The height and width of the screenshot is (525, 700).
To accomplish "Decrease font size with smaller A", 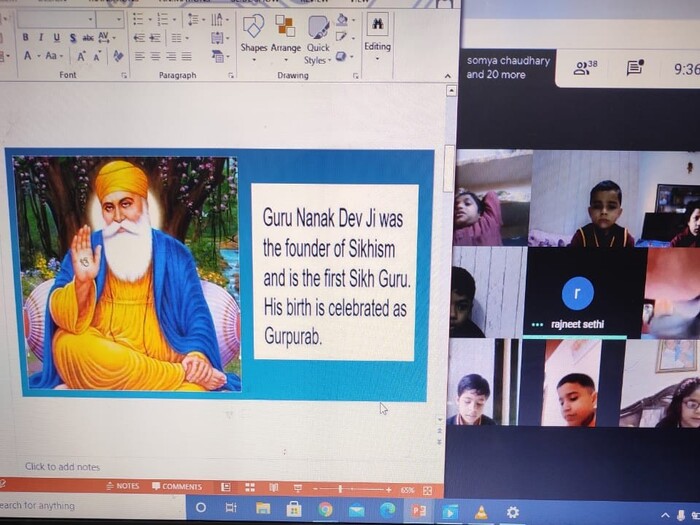I will tap(97, 57).
